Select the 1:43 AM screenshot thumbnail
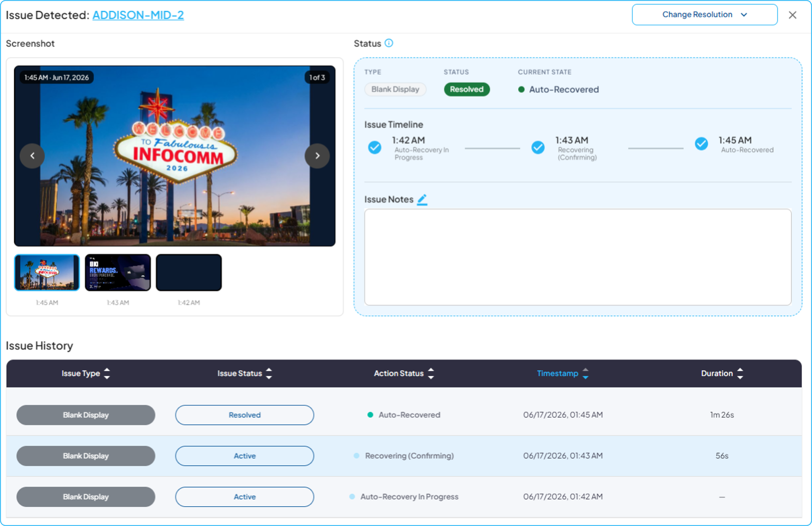The width and height of the screenshot is (812, 526). tap(118, 272)
